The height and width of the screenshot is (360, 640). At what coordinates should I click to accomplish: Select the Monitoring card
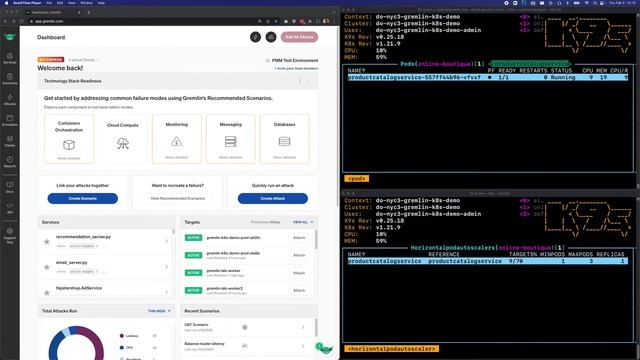177,139
